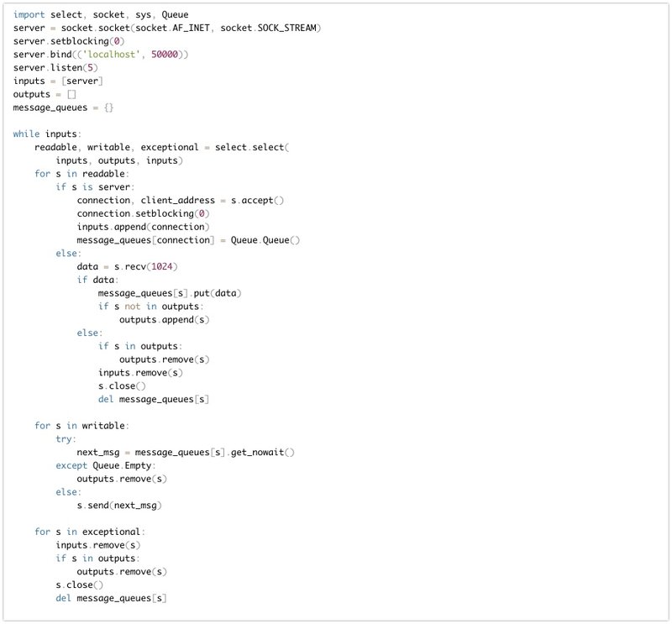Image resolution: width=672 pixels, height=624 pixels.
Task: Click 's.accept()' call
Action: (257, 201)
